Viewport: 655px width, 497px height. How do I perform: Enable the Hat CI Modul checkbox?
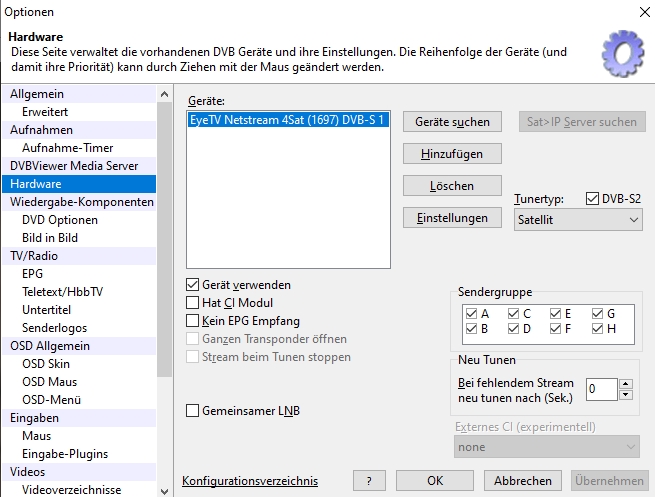point(194,303)
